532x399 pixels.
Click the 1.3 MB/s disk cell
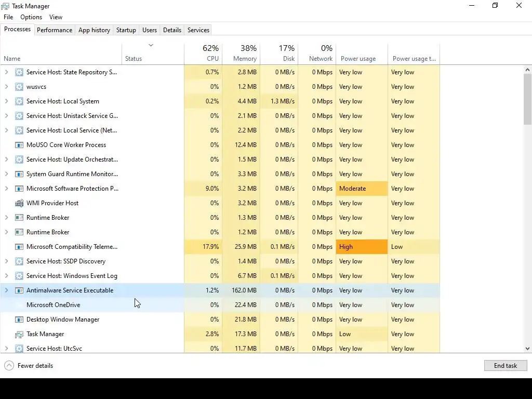click(x=279, y=101)
